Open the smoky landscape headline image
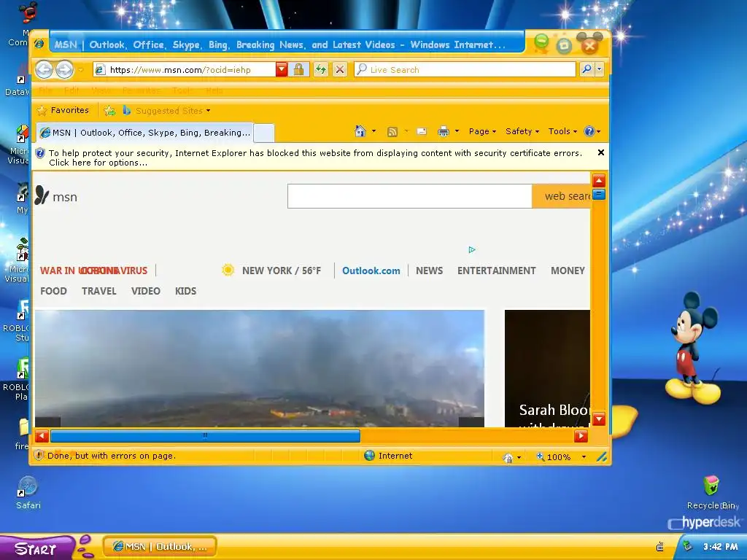Screen dimensions: 747x560 (260, 368)
